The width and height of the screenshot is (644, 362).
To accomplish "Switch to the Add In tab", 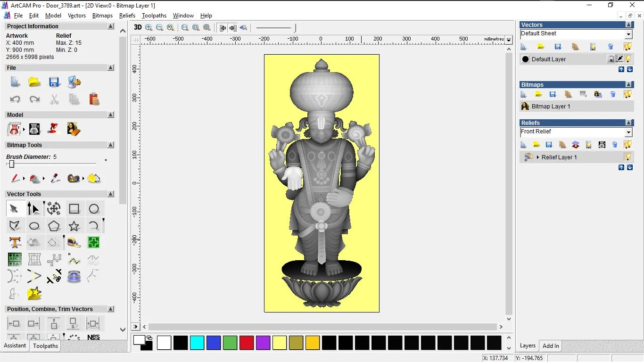I will 551,346.
